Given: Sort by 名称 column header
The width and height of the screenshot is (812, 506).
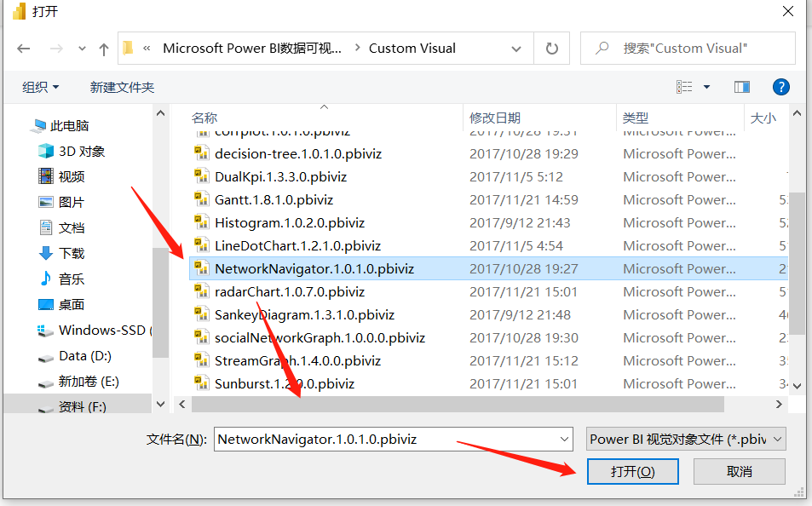Looking at the screenshot, I should click(204, 118).
